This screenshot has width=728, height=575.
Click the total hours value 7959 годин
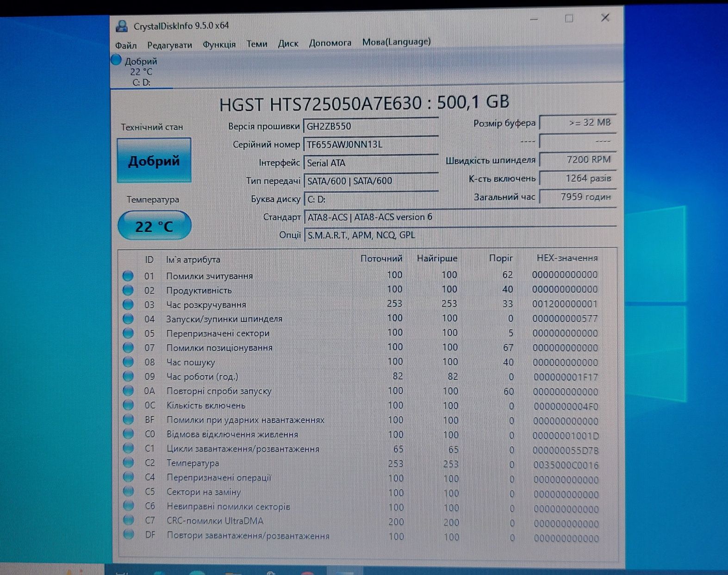[578, 197]
